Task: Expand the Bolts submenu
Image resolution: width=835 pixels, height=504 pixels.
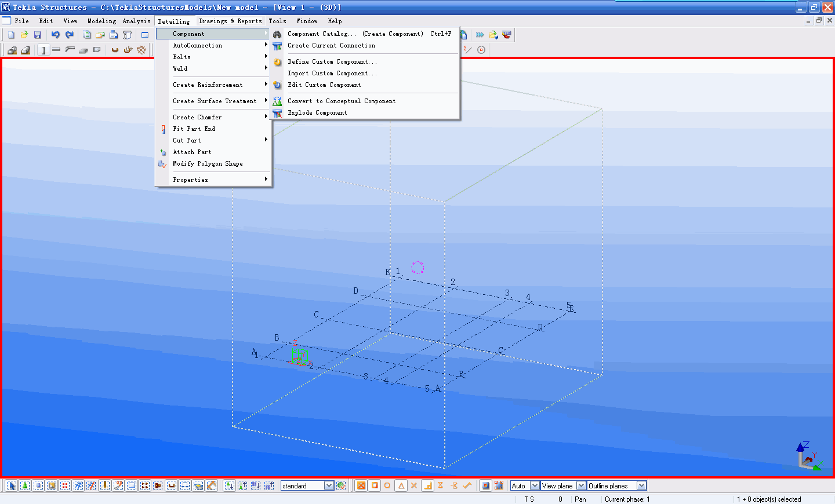Action: pos(214,57)
